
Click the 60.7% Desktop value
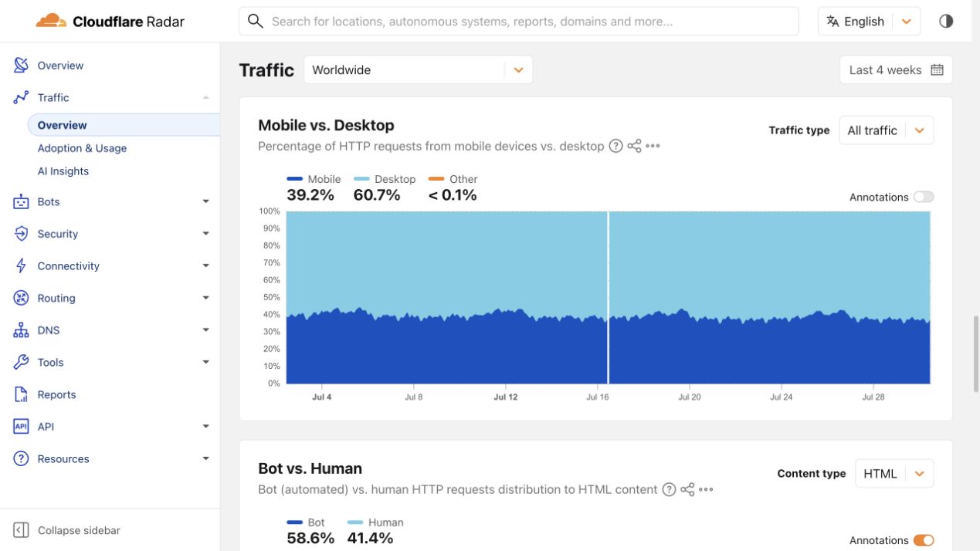(x=377, y=195)
